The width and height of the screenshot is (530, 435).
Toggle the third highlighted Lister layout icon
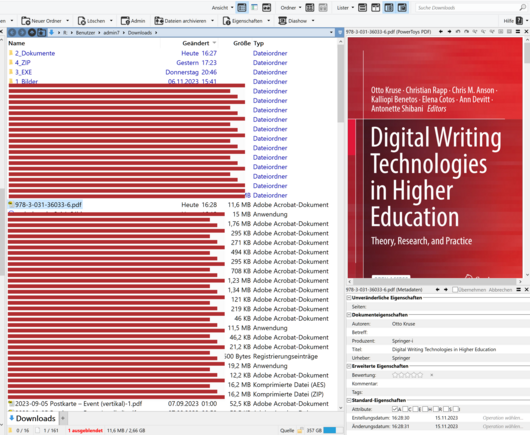point(389,7)
